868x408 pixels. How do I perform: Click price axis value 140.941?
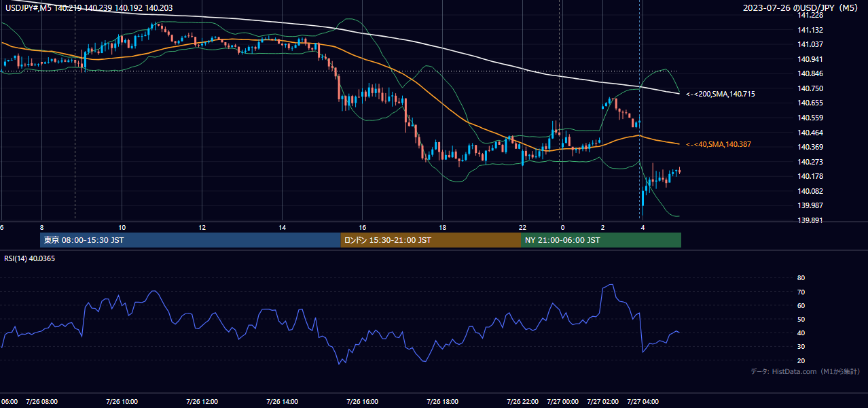[810, 59]
